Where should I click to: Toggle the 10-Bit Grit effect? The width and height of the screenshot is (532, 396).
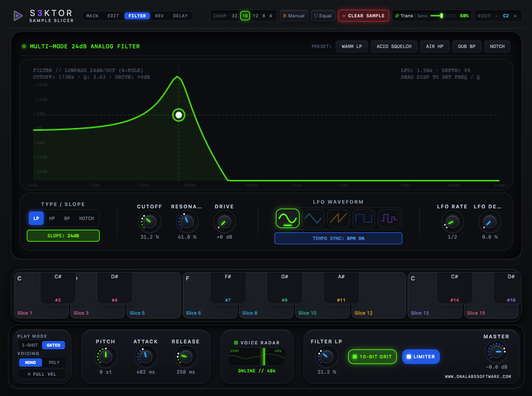click(x=372, y=357)
